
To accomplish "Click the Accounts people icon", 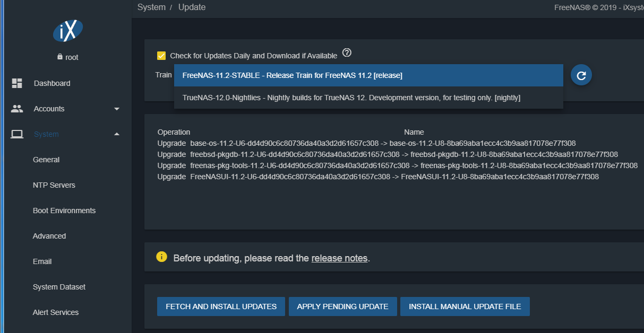I will [x=17, y=109].
